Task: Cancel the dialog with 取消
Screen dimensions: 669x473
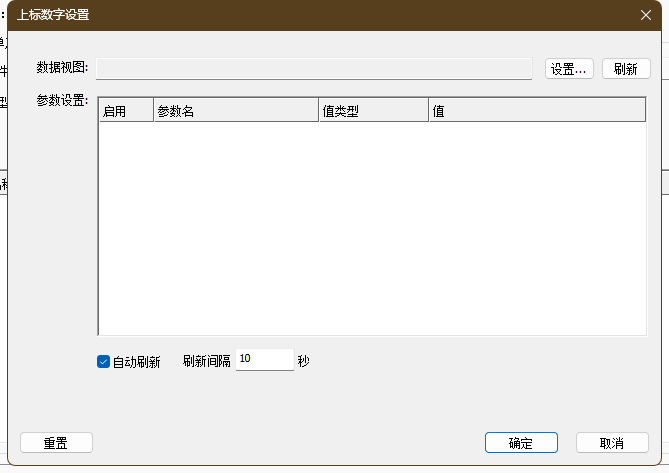Action: click(x=612, y=443)
